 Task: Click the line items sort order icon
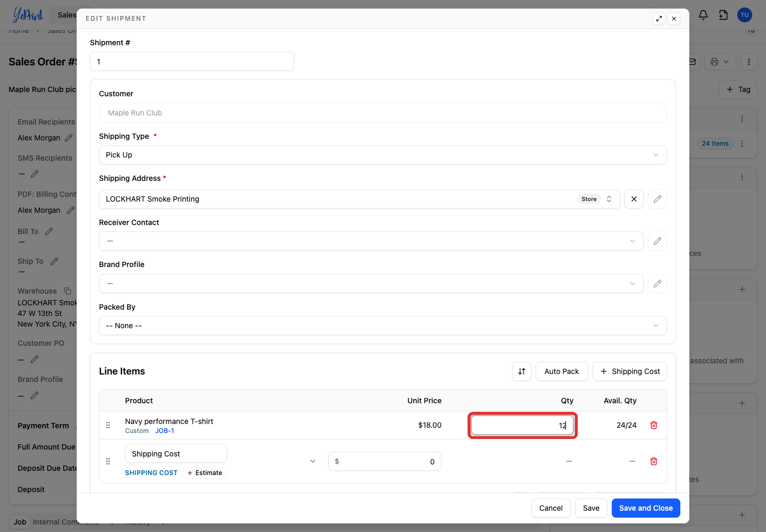(x=522, y=371)
